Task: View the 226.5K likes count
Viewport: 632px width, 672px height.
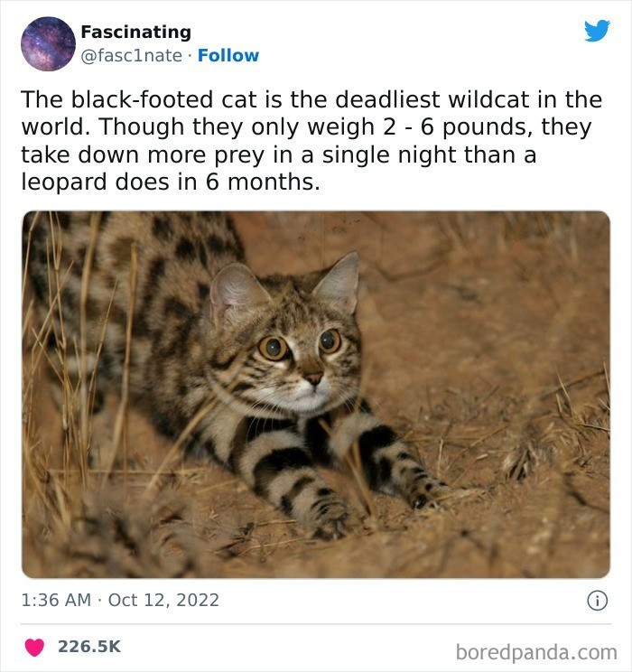Action: coord(89,647)
